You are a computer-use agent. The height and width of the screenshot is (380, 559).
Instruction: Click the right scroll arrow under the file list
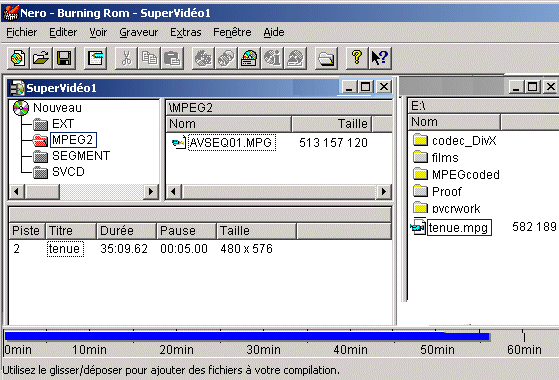(384, 192)
